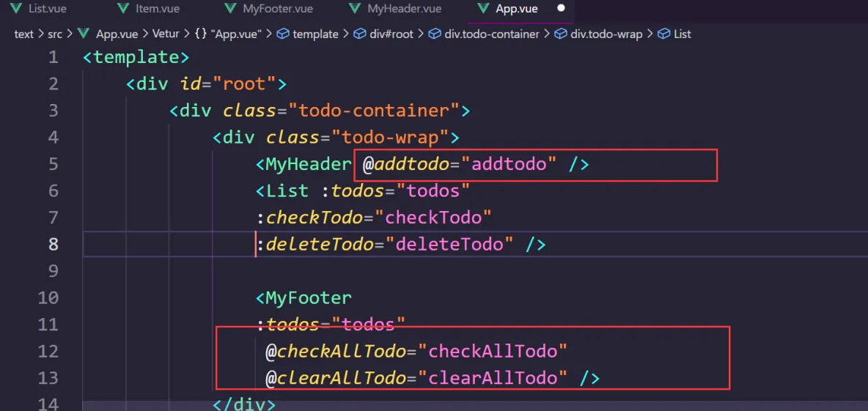Click the App.vue breadcrumb file entry
868x411 pixels.
118,34
